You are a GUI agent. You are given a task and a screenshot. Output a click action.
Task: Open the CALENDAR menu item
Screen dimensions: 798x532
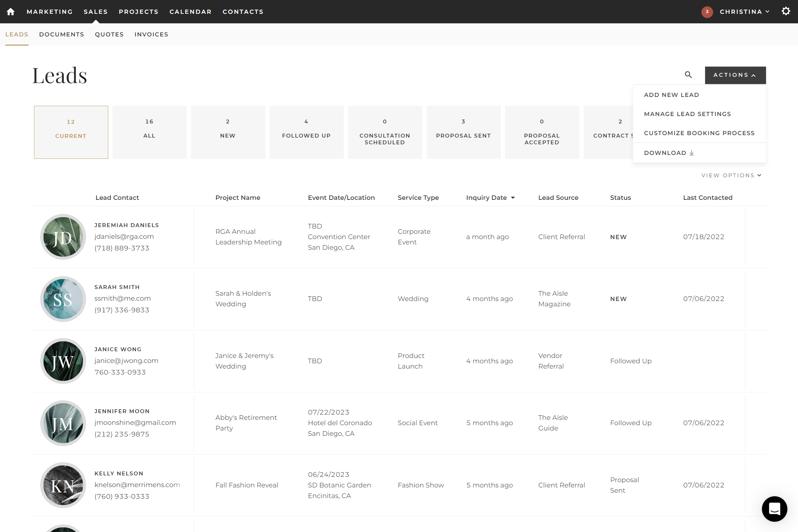(x=190, y=12)
